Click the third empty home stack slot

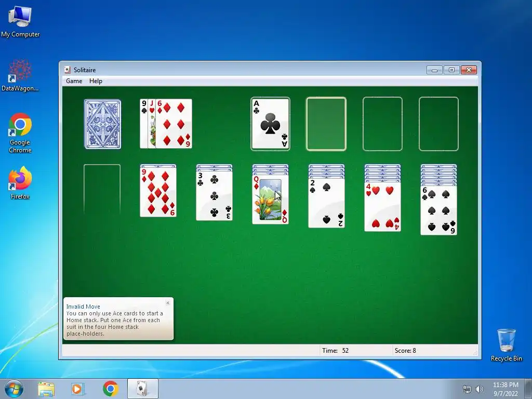tap(382, 124)
